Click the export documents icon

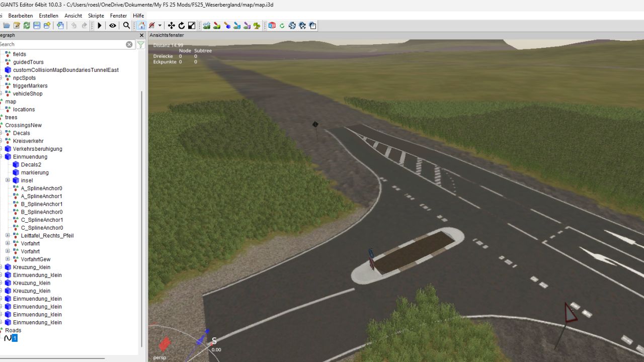point(60,26)
